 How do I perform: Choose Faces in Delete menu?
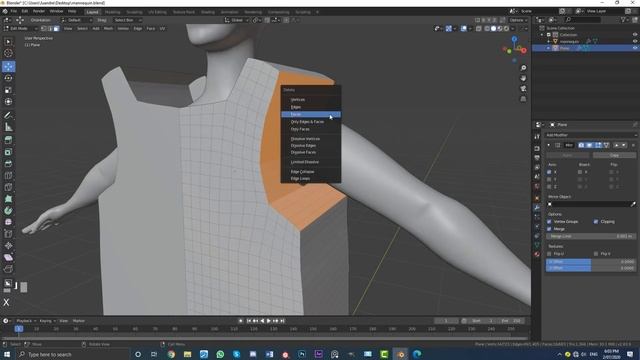click(311, 115)
